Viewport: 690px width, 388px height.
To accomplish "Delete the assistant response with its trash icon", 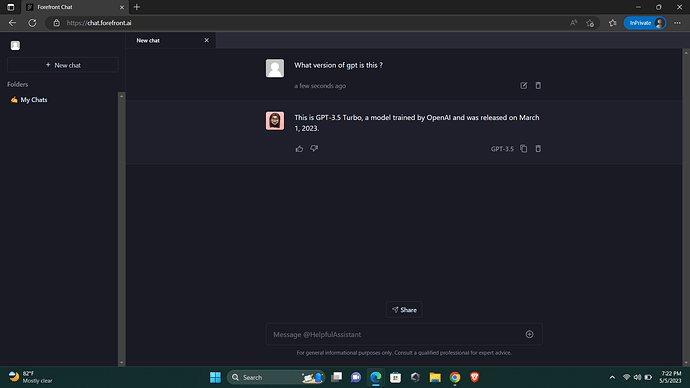I will pos(538,149).
